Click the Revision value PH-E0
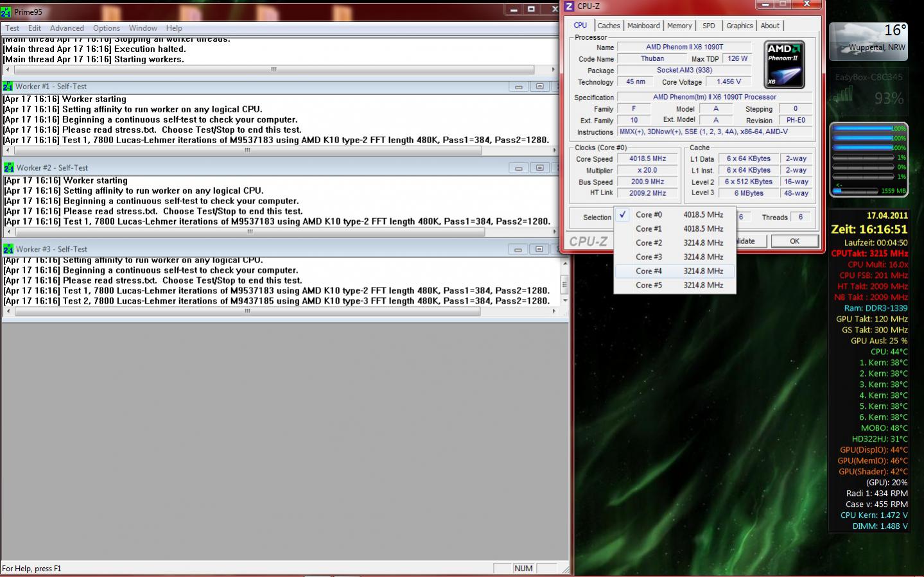 pos(796,120)
